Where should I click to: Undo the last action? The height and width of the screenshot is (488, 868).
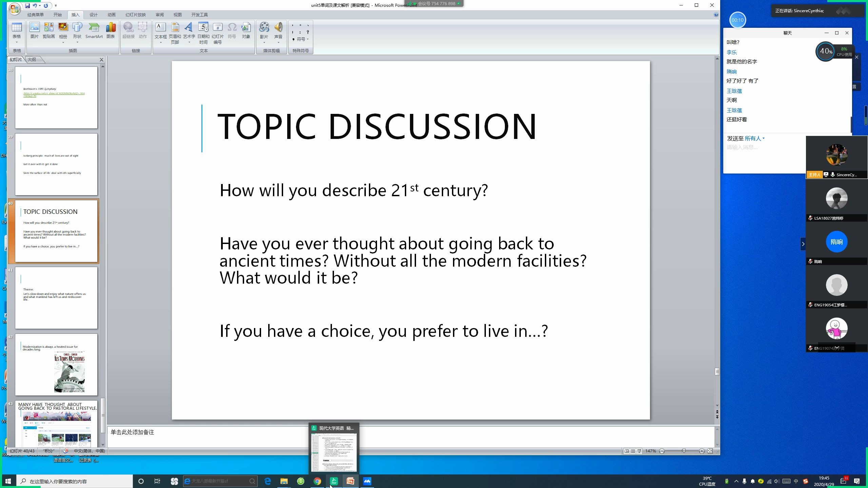click(x=35, y=5)
